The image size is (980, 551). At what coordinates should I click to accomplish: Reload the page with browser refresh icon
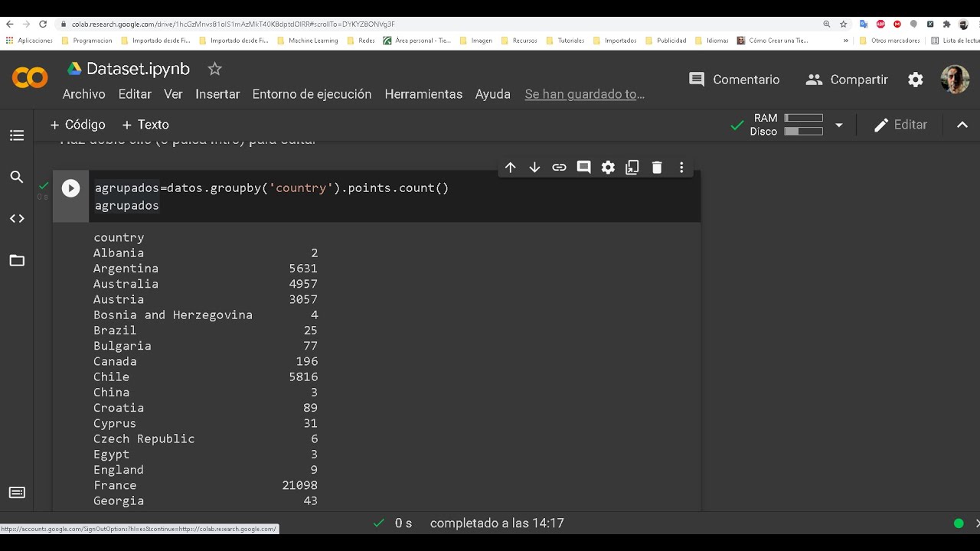click(43, 24)
